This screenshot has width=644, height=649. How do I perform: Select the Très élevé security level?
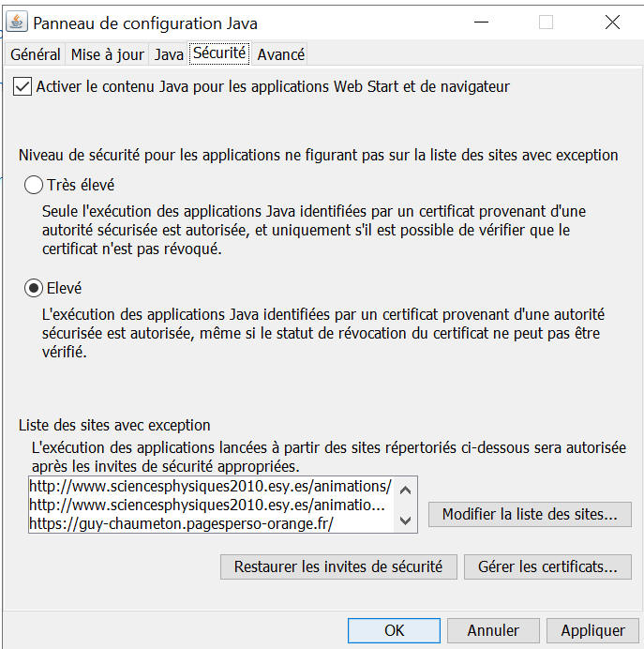(34, 185)
